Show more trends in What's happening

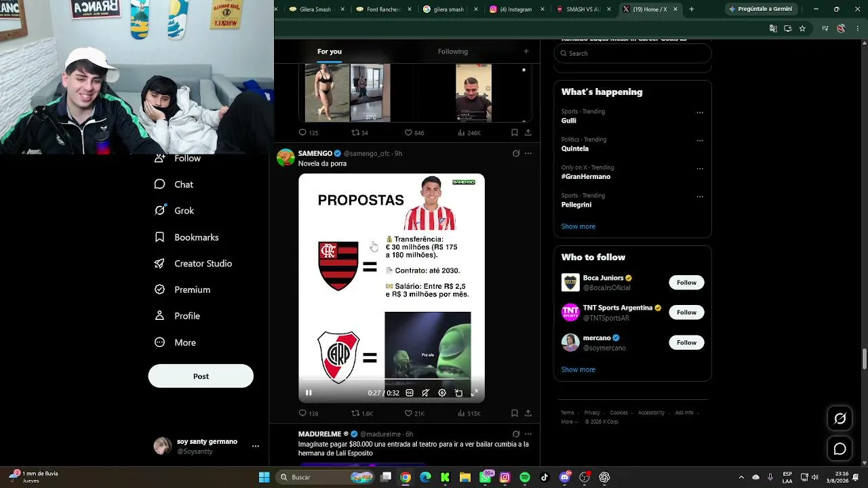578,226
